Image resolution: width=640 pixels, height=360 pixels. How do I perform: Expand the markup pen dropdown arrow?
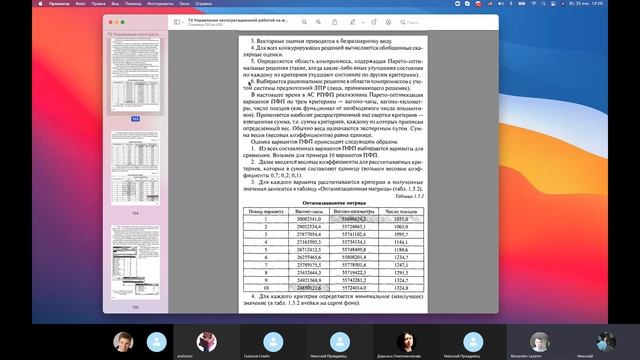[x=363, y=22]
